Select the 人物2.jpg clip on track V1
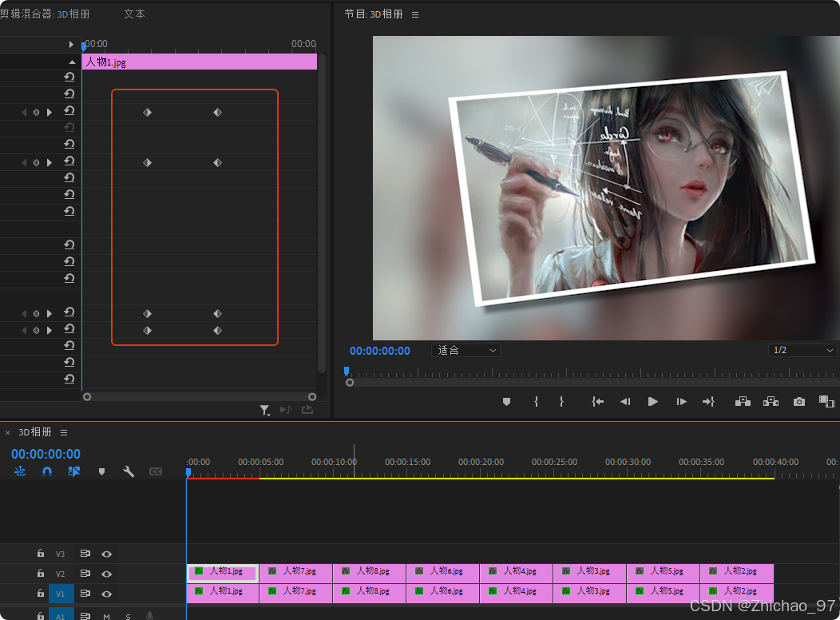 737,593
